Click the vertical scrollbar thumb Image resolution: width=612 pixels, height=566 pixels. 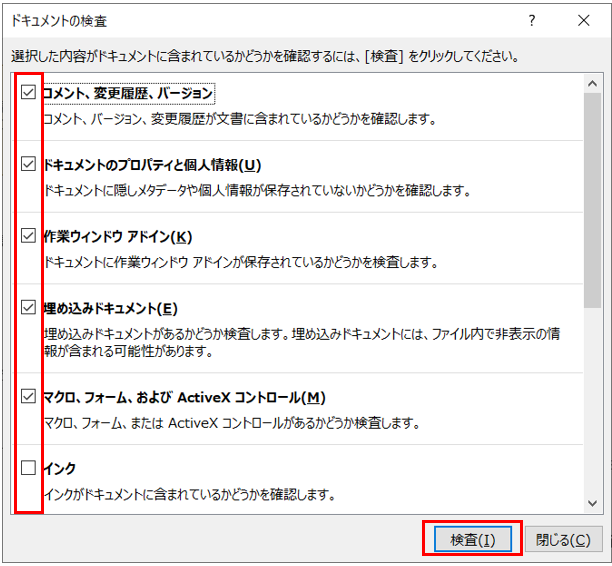[592, 200]
